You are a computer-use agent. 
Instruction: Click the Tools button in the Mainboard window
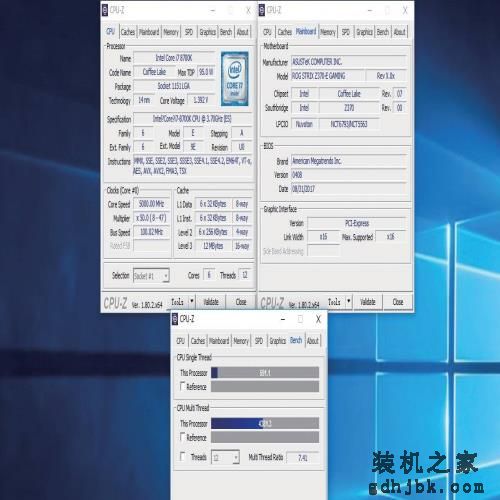[x=334, y=302]
